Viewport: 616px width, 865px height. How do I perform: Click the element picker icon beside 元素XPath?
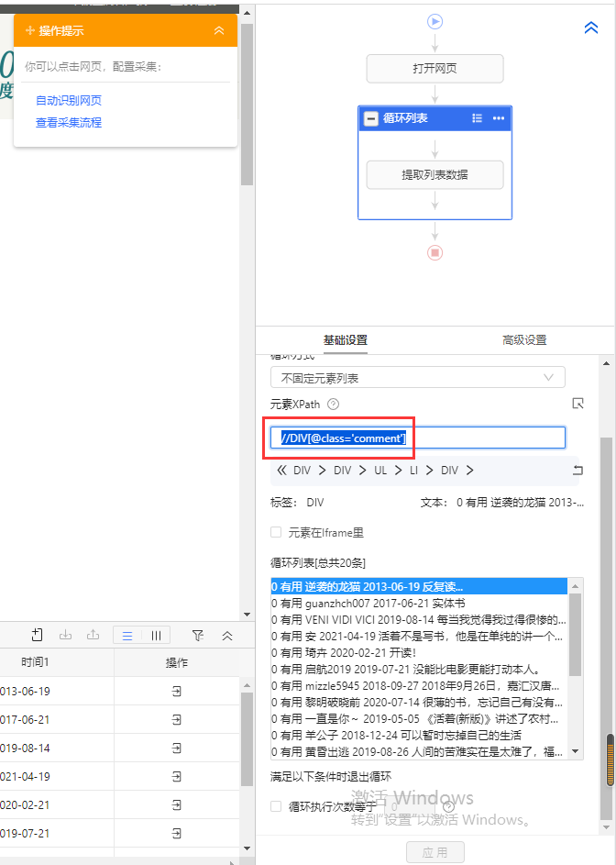(x=577, y=404)
